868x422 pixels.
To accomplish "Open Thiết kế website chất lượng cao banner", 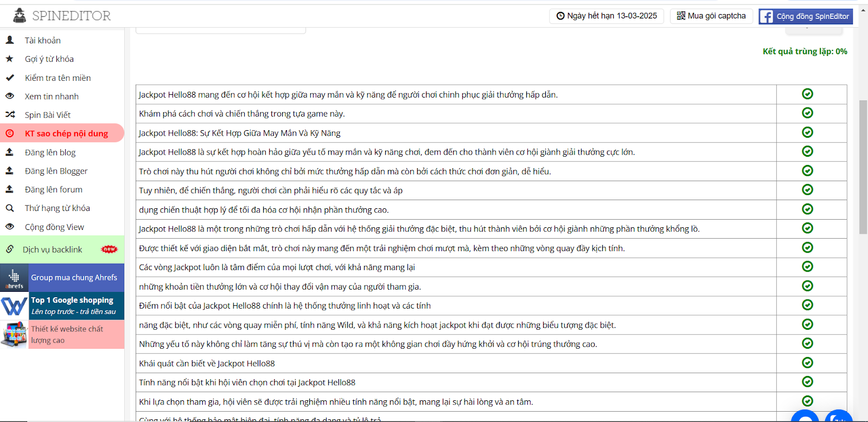I will point(62,334).
